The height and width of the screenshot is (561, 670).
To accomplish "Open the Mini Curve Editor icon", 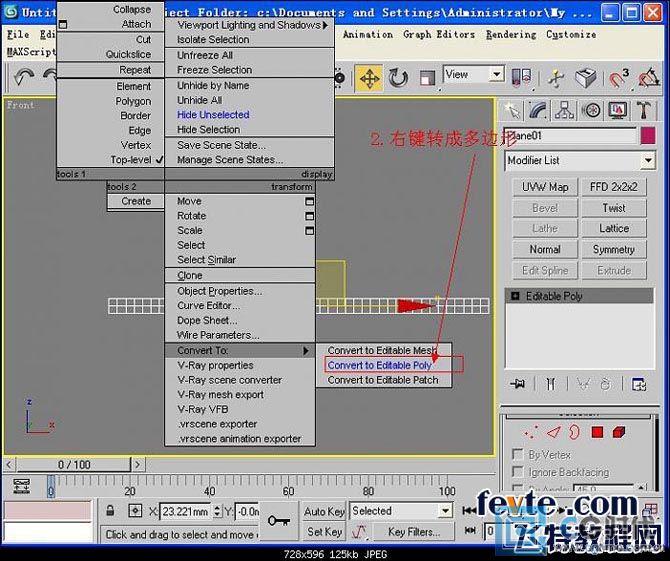I will click(21, 486).
